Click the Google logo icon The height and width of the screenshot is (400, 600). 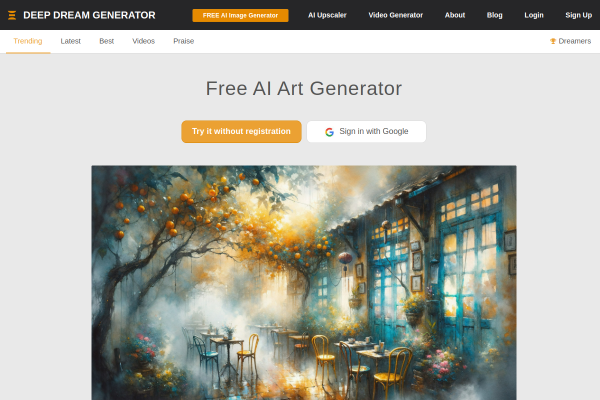(329, 132)
